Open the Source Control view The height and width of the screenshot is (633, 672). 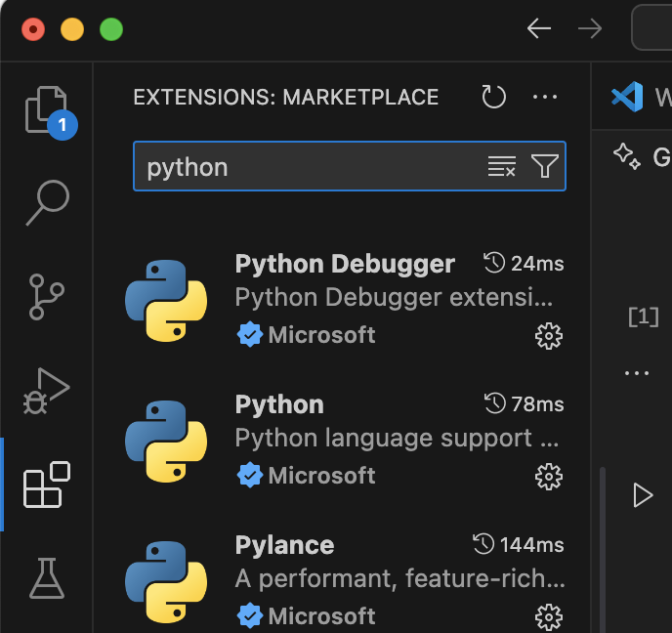click(46, 297)
